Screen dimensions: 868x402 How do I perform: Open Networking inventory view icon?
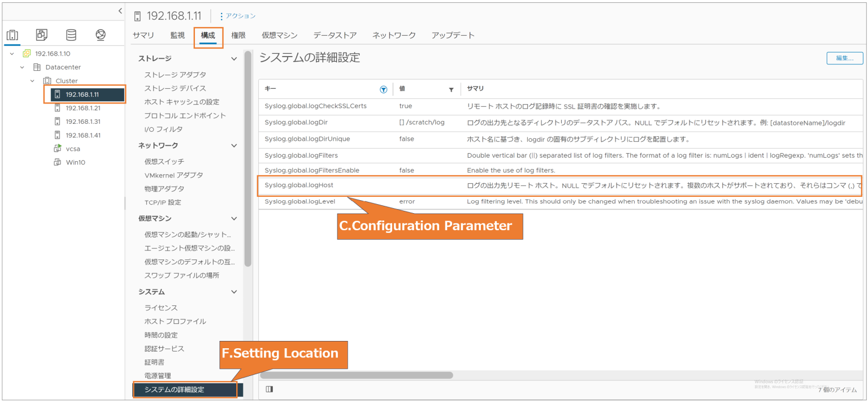[101, 35]
